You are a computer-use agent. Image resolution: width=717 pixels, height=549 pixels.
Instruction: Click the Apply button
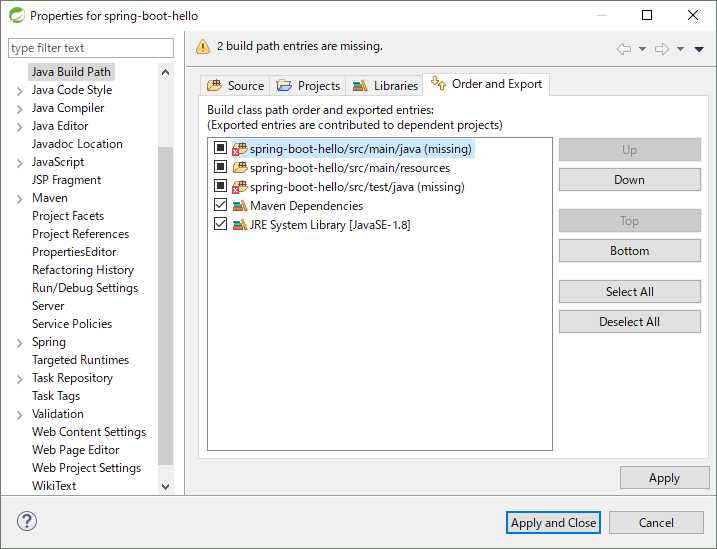click(x=664, y=478)
